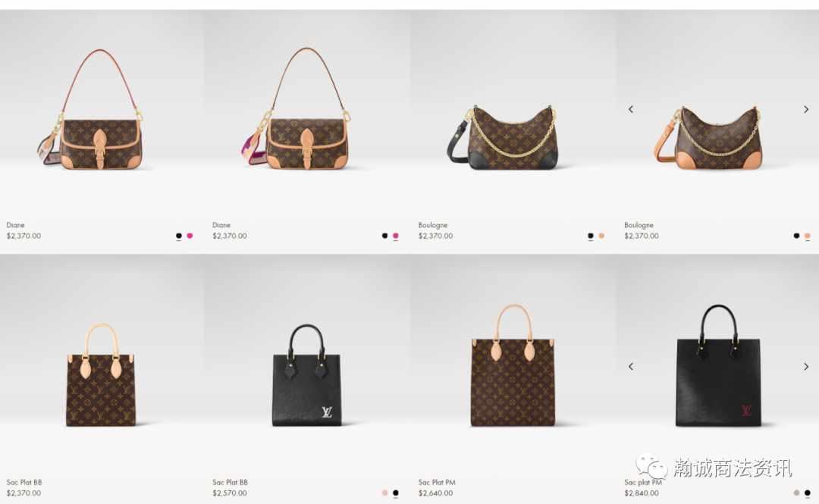Pick grey swatch for Sac plat PM

(796, 493)
